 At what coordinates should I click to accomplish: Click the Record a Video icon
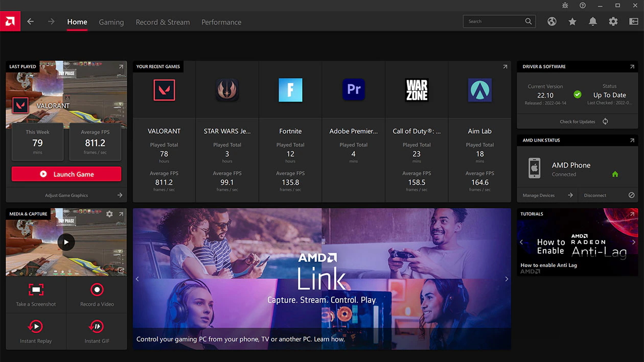97,290
